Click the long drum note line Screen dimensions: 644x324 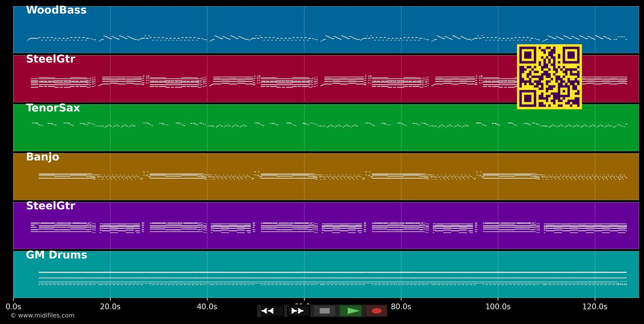coord(332,272)
